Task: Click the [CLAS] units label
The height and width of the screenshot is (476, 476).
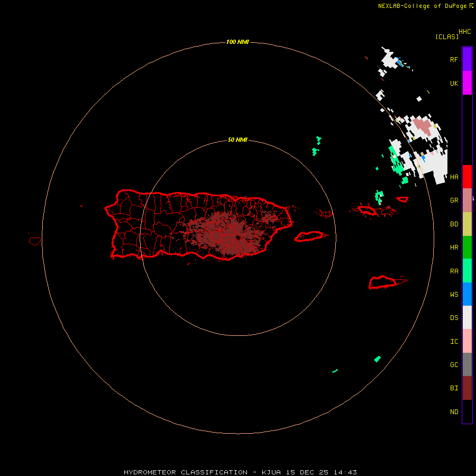Action: tap(447, 36)
